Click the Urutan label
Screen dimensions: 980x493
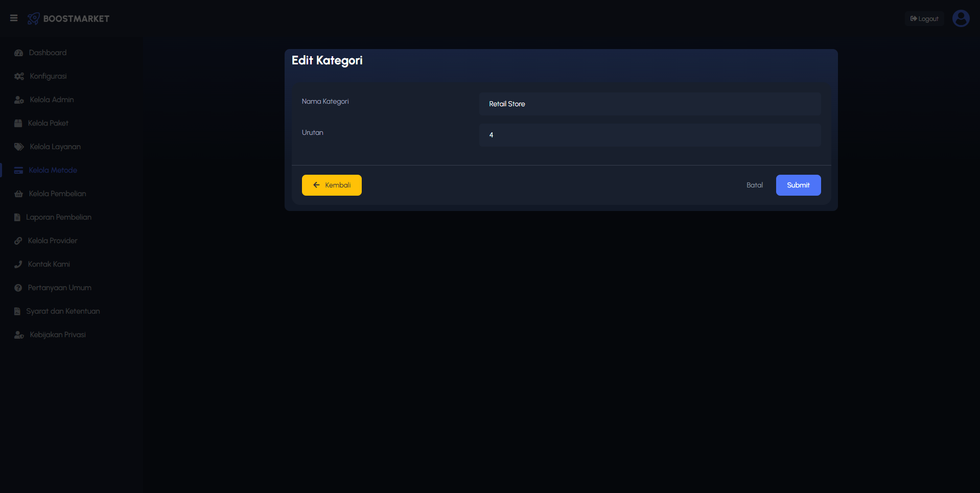pyautogui.click(x=312, y=133)
